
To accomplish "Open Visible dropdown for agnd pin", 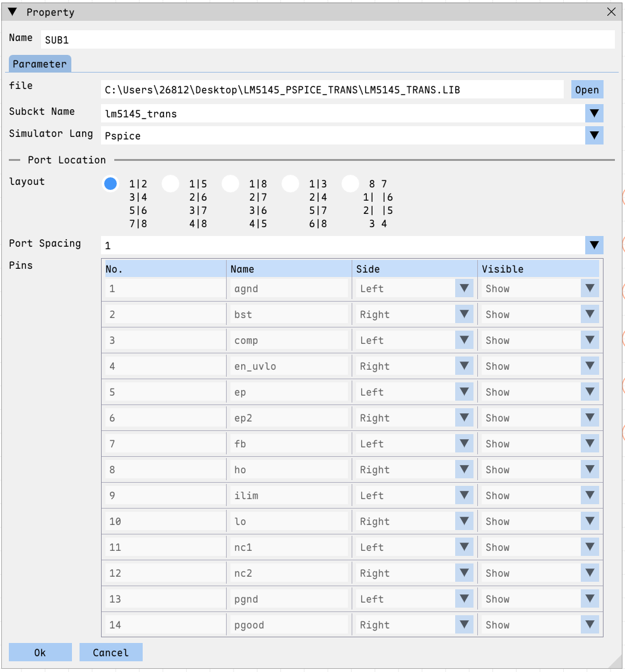I will click(590, 288).
